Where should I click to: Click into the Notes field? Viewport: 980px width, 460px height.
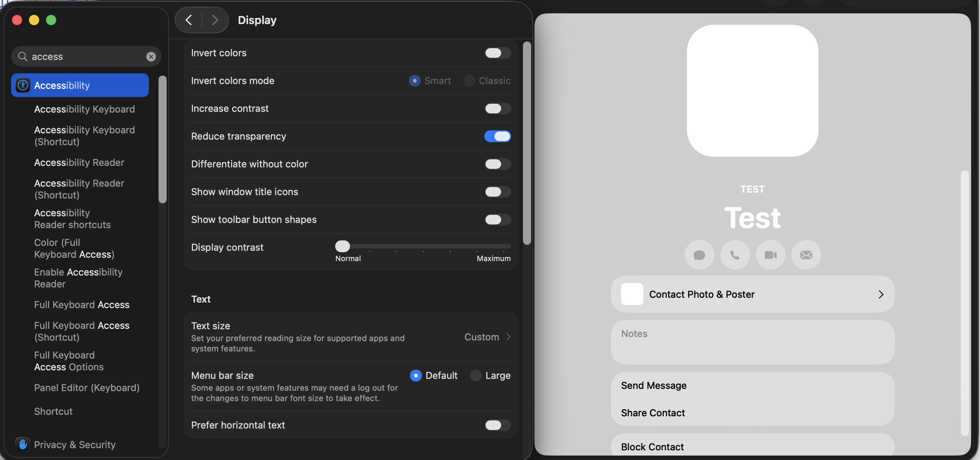pyautogui.click(x=752, y=343)
